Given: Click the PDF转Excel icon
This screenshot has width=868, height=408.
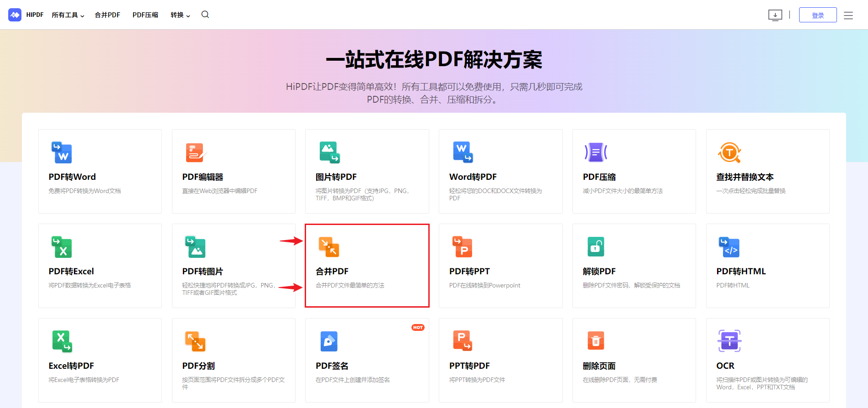Looking at the screenshot, I should coord(62,247).
